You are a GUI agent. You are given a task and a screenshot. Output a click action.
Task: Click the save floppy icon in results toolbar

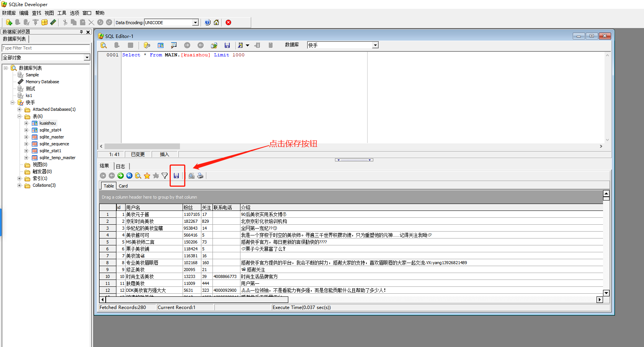(176, 176)
